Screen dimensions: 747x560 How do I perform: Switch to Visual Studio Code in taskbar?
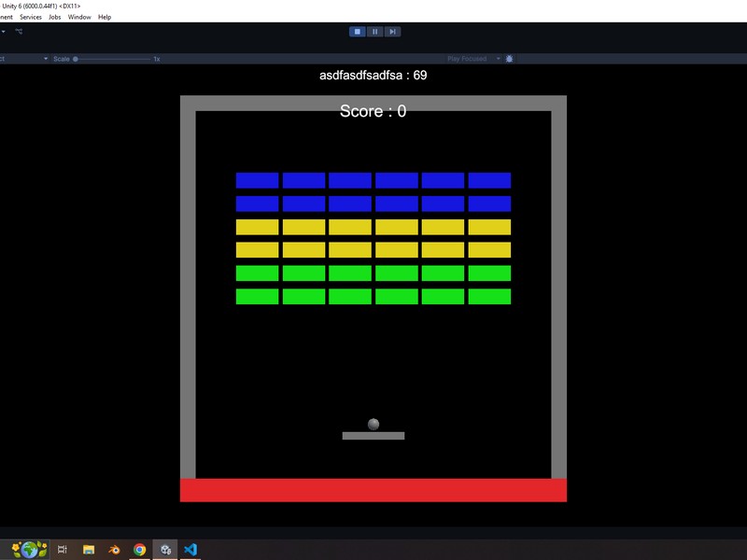(190, 550)
